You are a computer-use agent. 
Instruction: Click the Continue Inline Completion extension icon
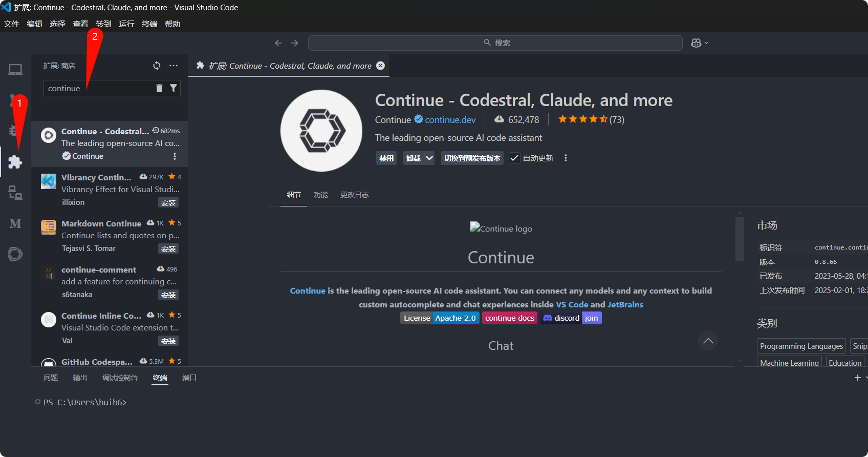[x=49, y=320]
